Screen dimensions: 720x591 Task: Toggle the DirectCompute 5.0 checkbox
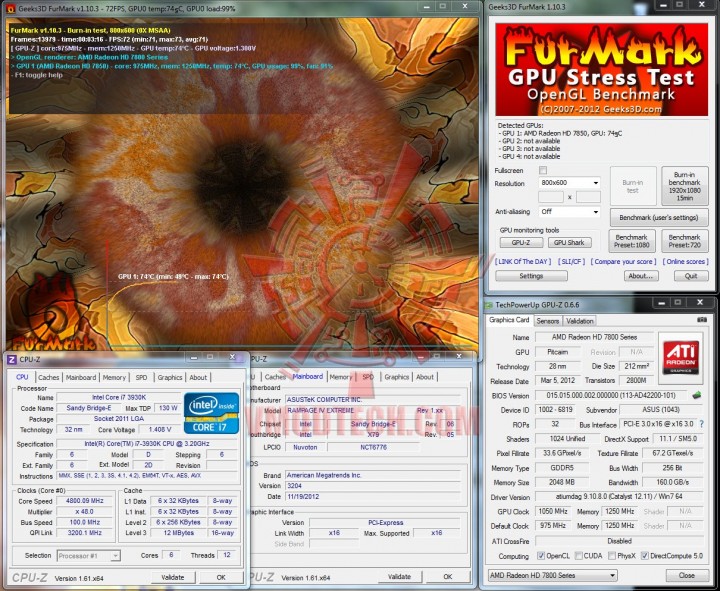[x=645, y=556]
